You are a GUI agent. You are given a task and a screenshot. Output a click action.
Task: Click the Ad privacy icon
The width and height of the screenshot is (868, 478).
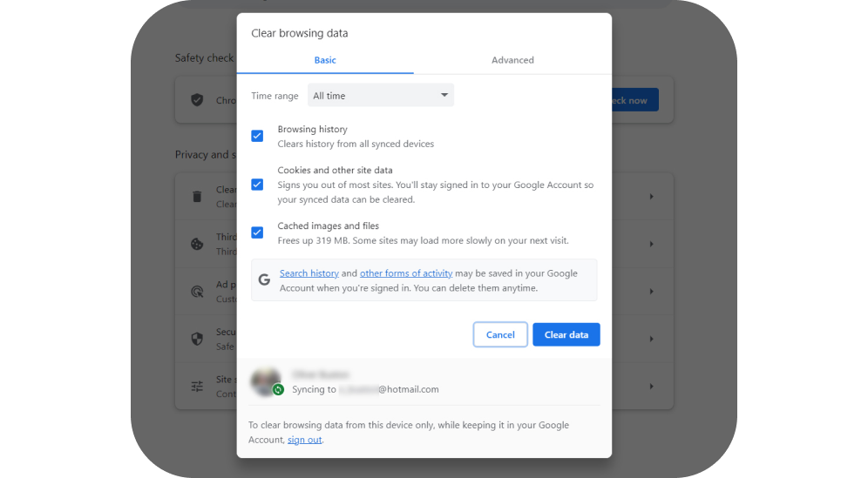click(x=197, y=292)
